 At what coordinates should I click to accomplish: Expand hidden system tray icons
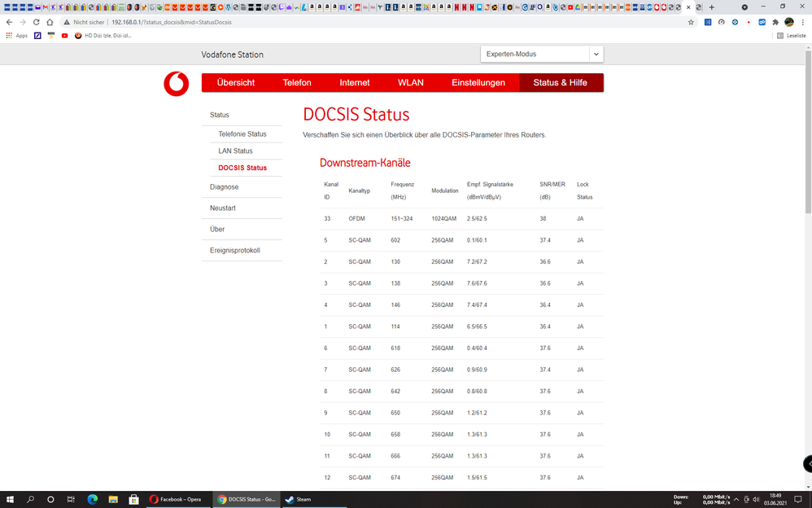735,499
